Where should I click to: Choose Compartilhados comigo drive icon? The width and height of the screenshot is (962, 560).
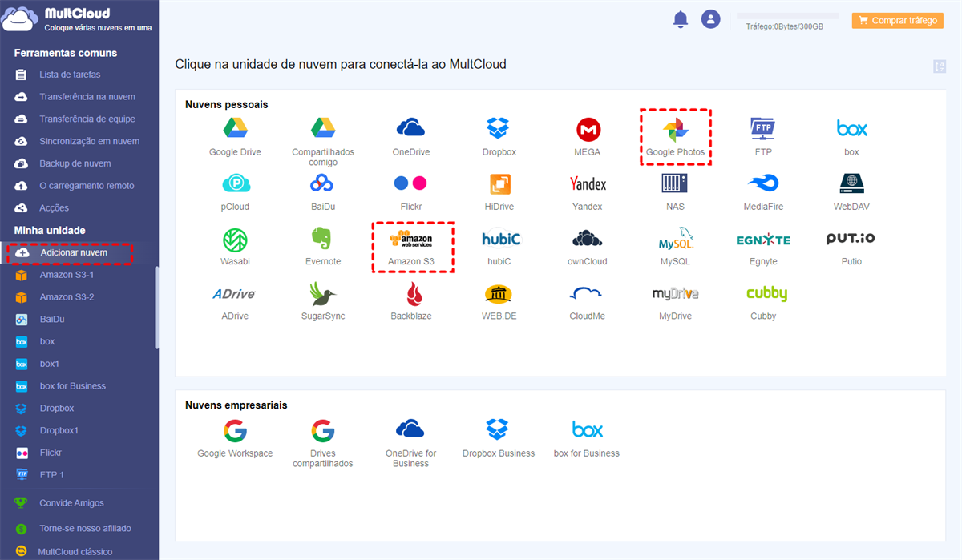(323, 127)
